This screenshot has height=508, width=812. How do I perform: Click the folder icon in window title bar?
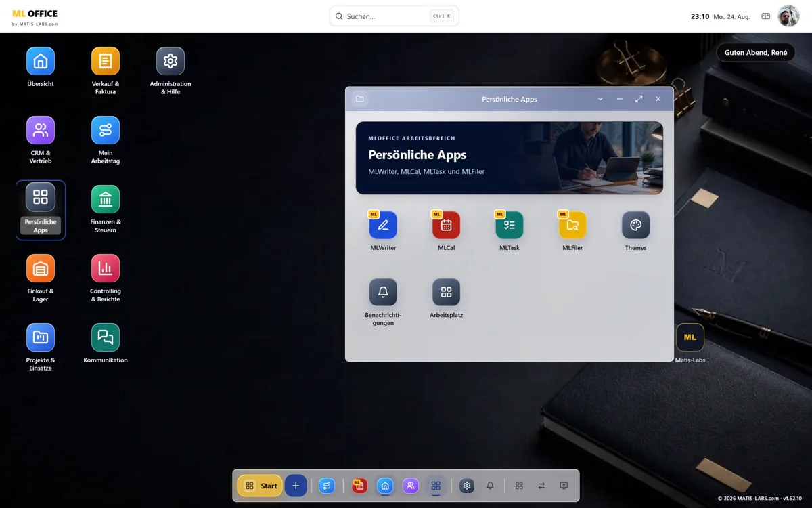360,99
